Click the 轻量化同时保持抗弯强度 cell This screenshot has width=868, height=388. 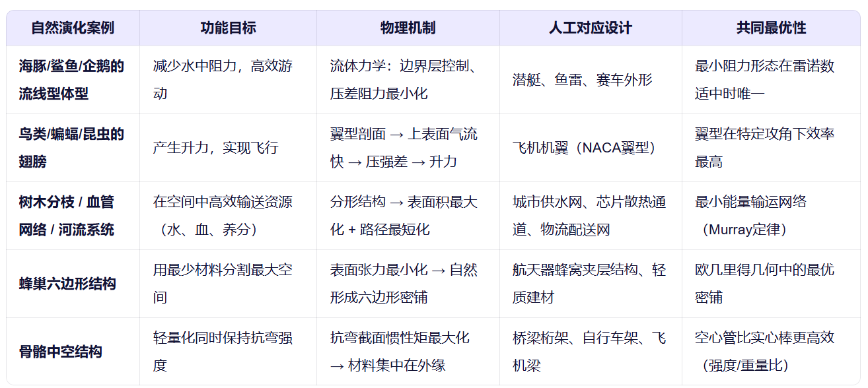pos(228,351)
